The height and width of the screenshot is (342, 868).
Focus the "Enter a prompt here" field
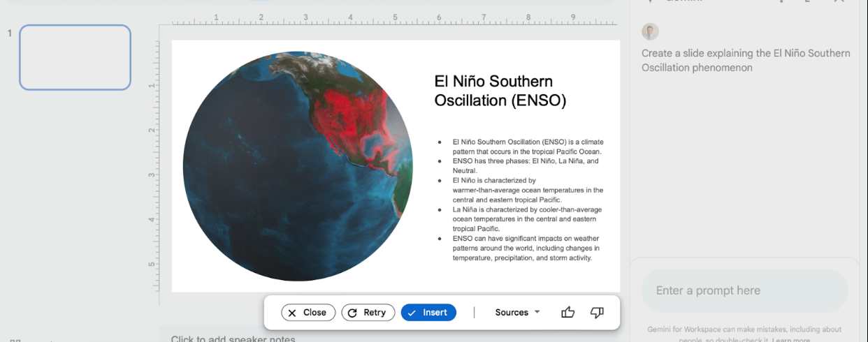point(744,290)
